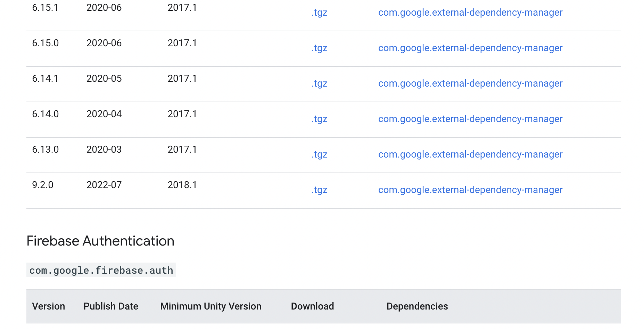The height and width of the screenshot is (329, 644).
Task: Download the .tgz file for version 9.2.0
Action: coord(319,190)
